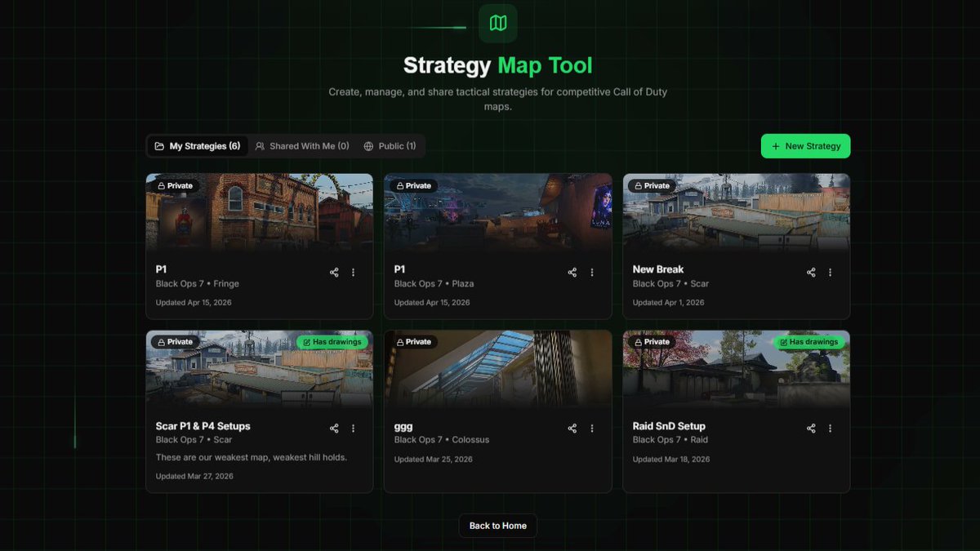Open the ggg Colossus map thumbnail
Screen dimensions: 980x551
point(498,369)
